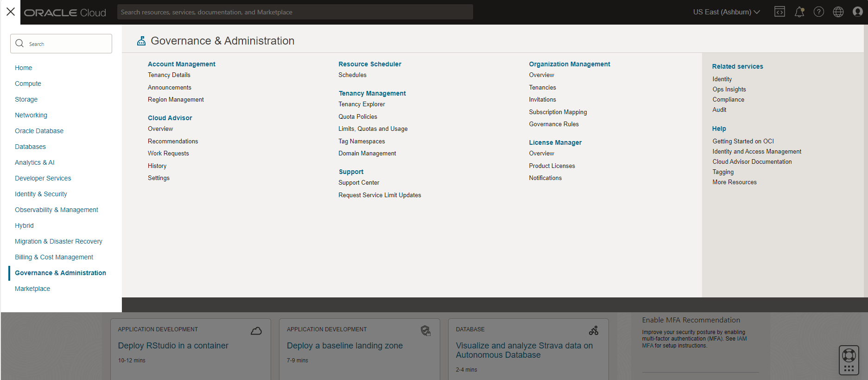Image resolution: width=868 pixels, height=380 pixels.
Task: Focus the top resource search bar
Action: (x=295, y=12)
